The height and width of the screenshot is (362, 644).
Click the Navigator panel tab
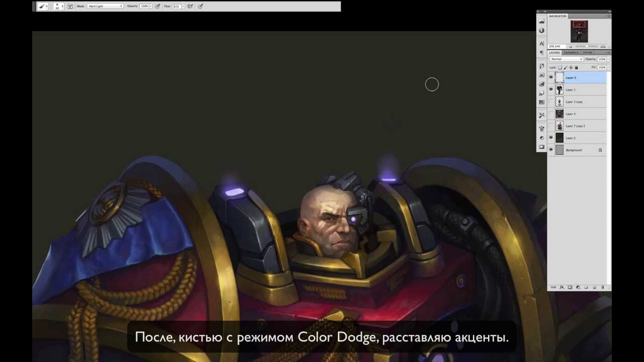557,16
